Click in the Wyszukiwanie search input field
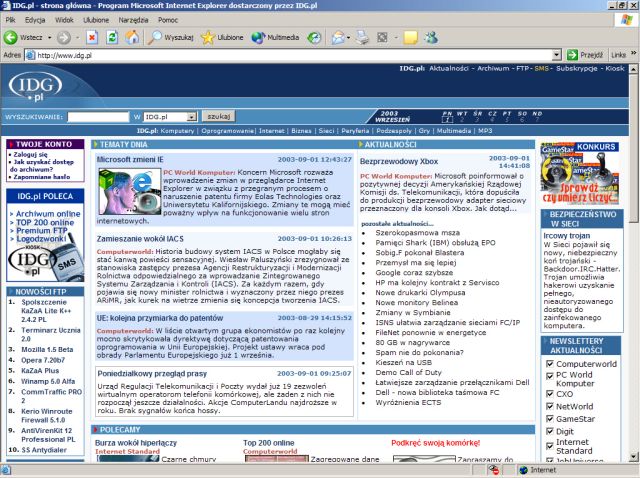This screenshot has width=640, height=478. (x=98, y=117)
